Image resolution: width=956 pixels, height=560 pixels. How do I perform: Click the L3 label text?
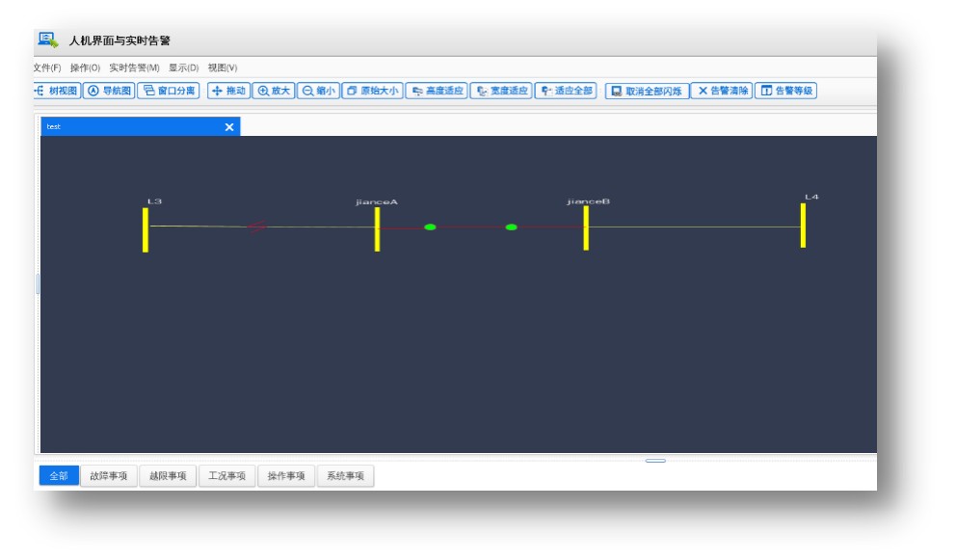154,200
